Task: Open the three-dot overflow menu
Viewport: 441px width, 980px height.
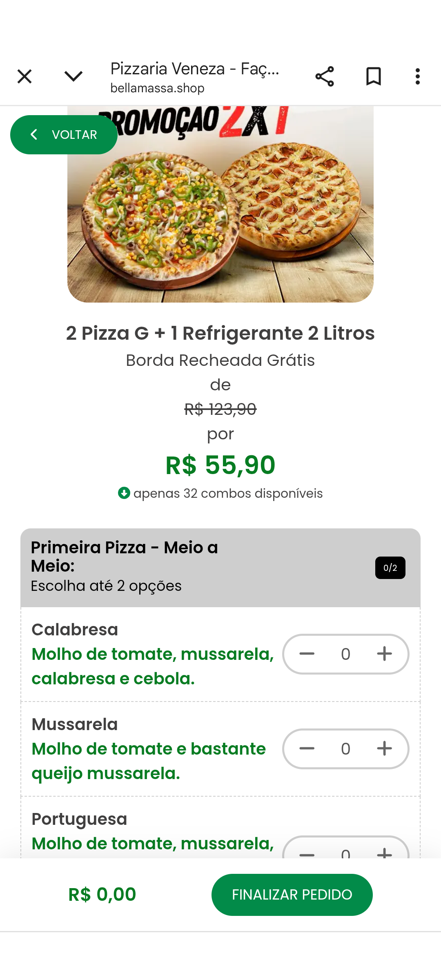Action: pyautogui.click(x=417, y=76)
